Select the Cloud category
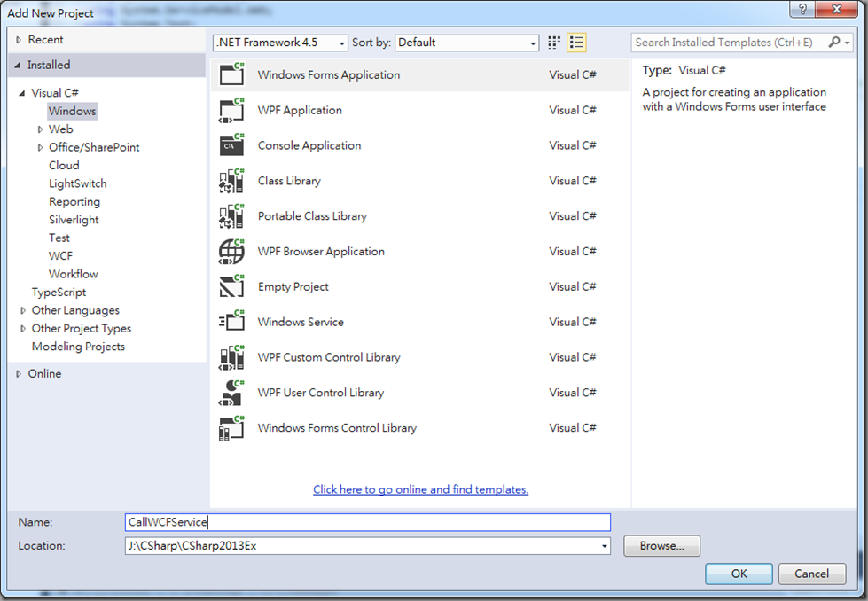The image size is (868, 601). click(64, 166)
